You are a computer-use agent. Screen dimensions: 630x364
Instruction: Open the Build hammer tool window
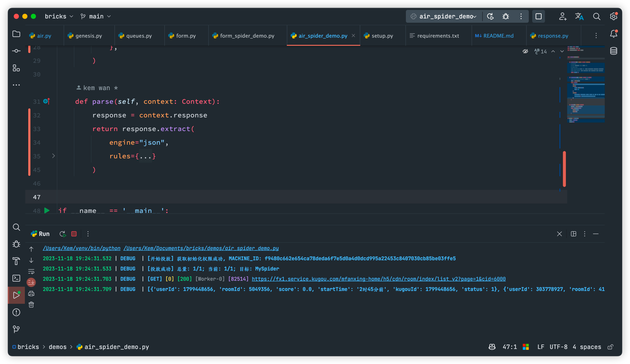16,261
